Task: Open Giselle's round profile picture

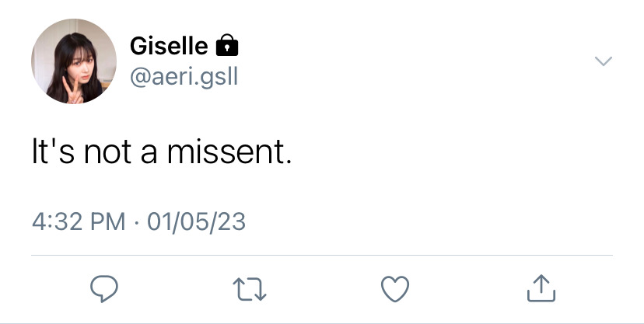Action: [x=74, y=61]
